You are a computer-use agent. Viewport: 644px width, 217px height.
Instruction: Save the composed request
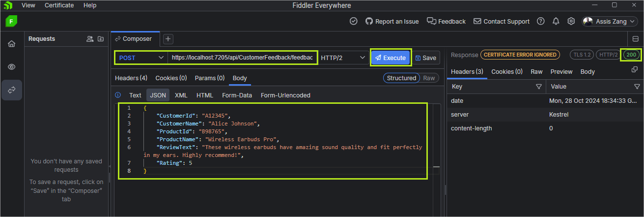425,58
